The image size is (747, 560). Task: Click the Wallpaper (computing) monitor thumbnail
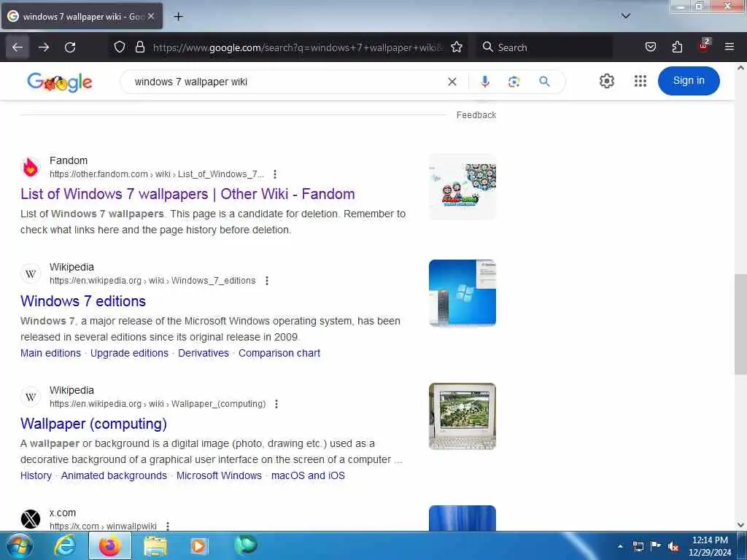coord(462,416)
